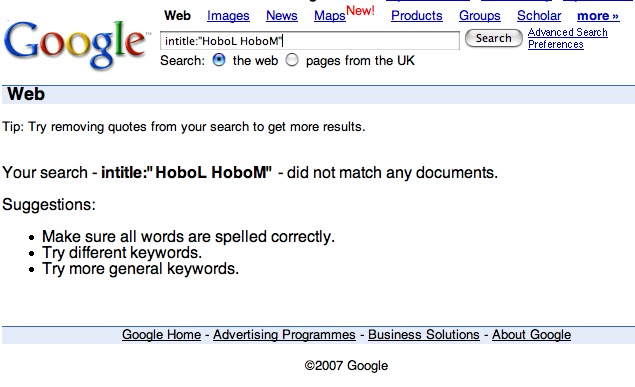635x387 pixels.
Task: Switch to the Images search tab
Action: (228, 16)
